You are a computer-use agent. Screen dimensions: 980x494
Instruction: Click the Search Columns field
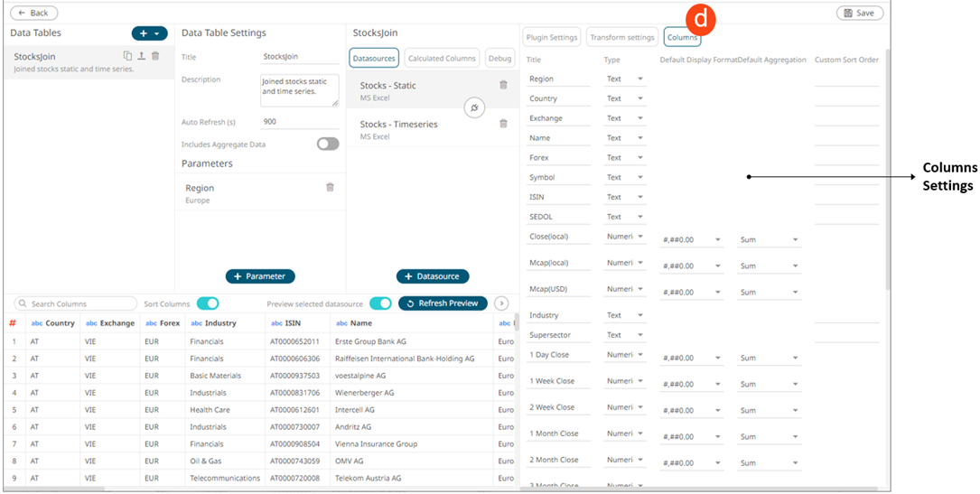76,303
